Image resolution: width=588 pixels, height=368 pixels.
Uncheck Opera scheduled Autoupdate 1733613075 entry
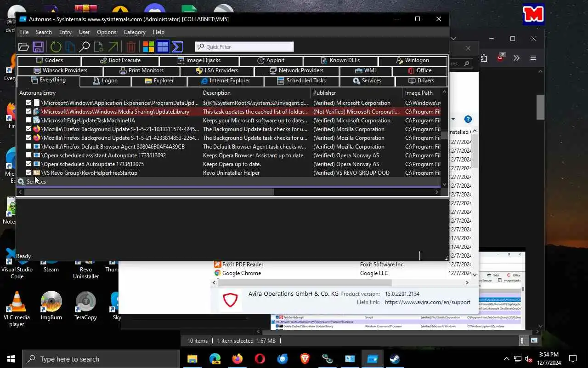[29, 164]
